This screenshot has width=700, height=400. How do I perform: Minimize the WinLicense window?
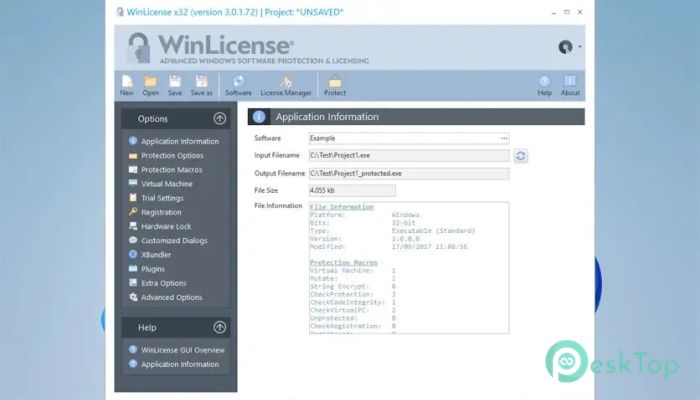(554, 12)
